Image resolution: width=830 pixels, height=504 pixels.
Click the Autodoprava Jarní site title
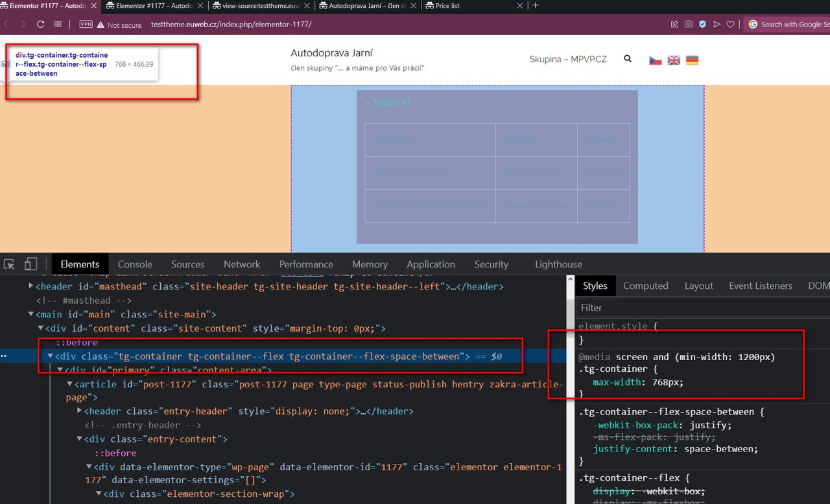point(331,53)
